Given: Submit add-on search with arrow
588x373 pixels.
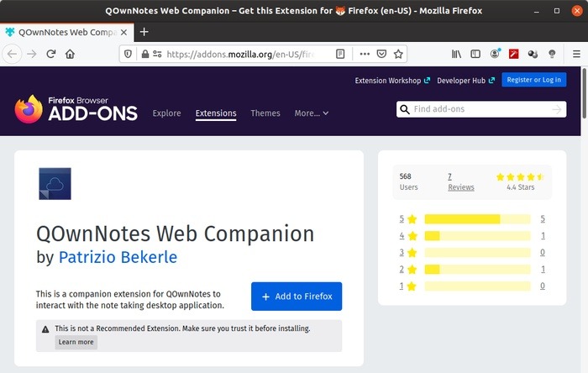Looking at the screenshot, I should coord(557,109).
